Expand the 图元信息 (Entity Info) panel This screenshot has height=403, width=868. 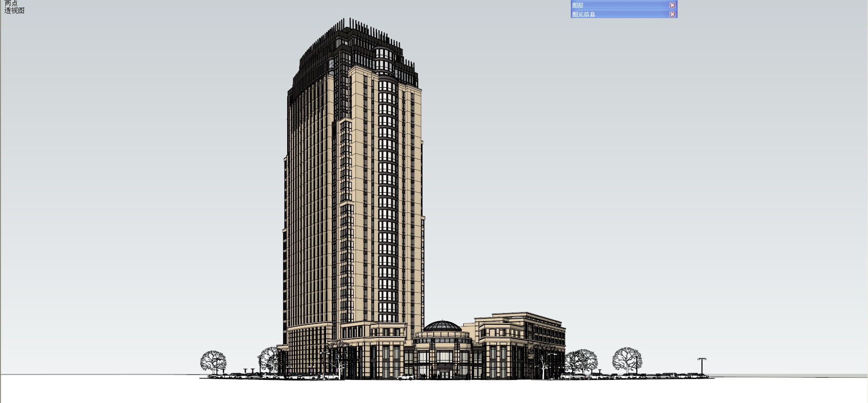[x=619, y=14]
